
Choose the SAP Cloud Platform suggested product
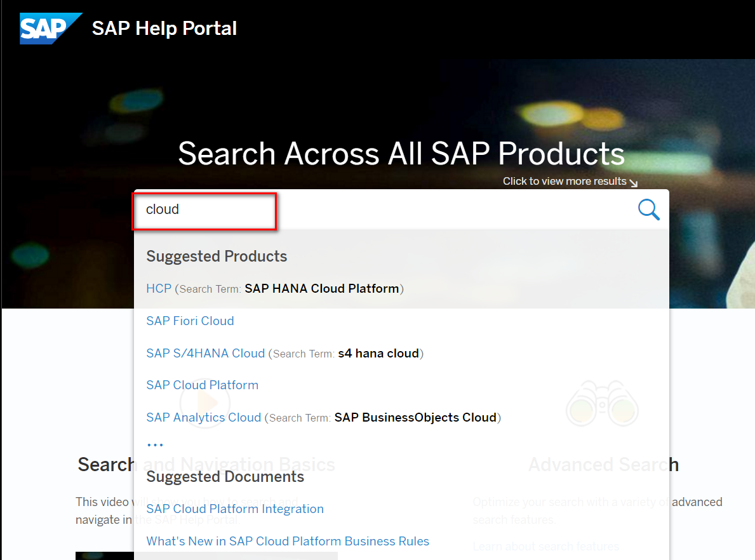tap(202, 385)
